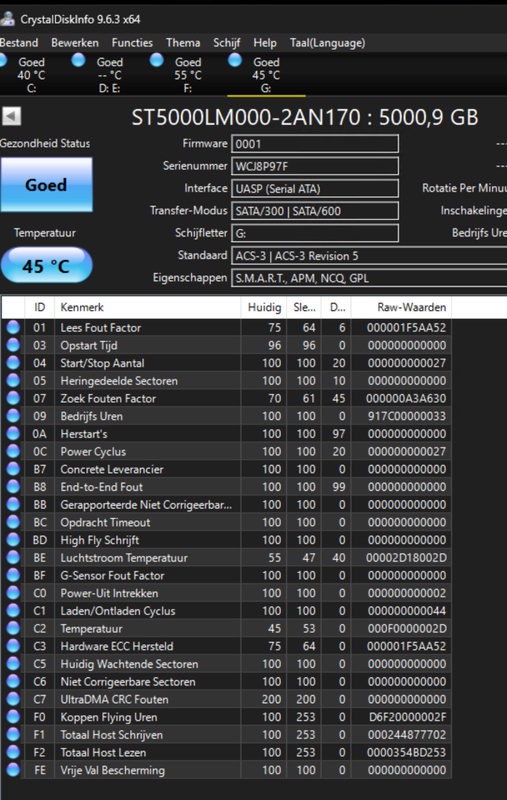Click status icon for Bedrijfs Uren row 09
The image size is (507, 800).
point(13,416)
